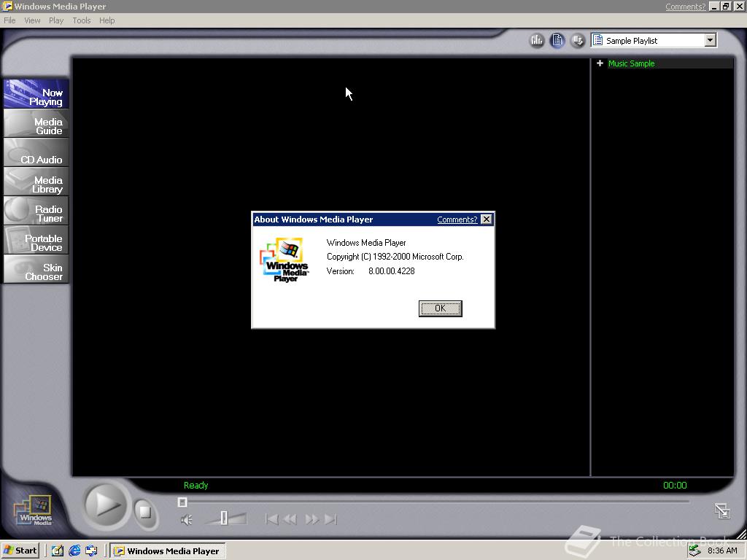This screenshot has width=747, height=560.
Task: Click the first quick launch notepad icon
Action: point(58,551)
